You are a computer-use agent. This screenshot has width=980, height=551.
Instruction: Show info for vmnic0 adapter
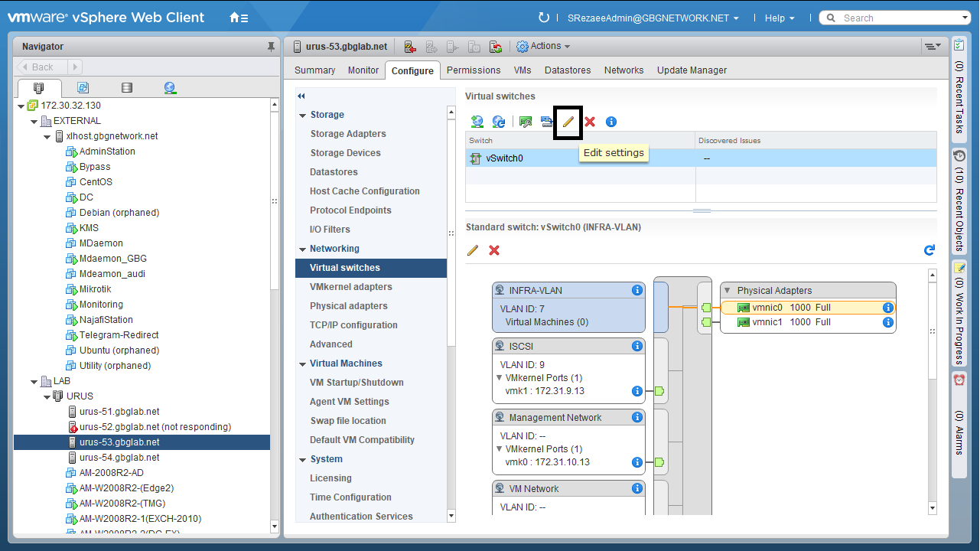pos(888,308)
